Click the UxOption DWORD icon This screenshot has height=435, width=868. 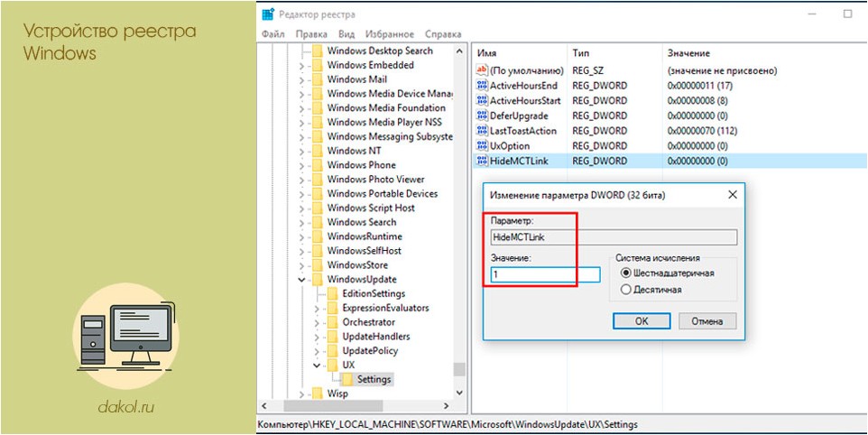click(482, 146)
